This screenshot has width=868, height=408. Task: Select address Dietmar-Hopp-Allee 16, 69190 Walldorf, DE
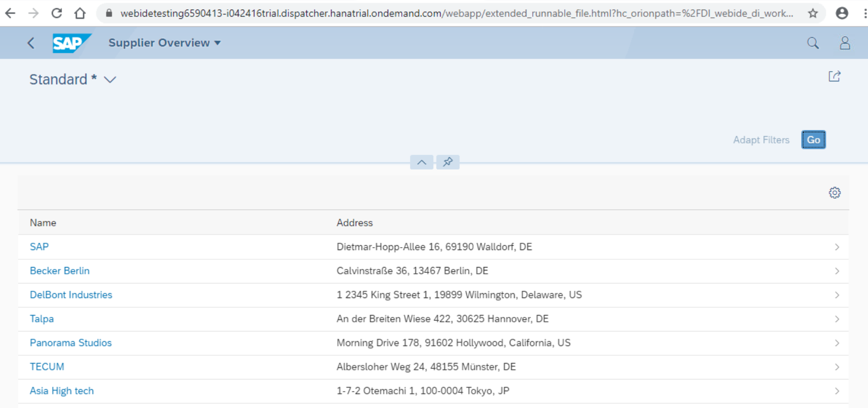coord(434,247)
